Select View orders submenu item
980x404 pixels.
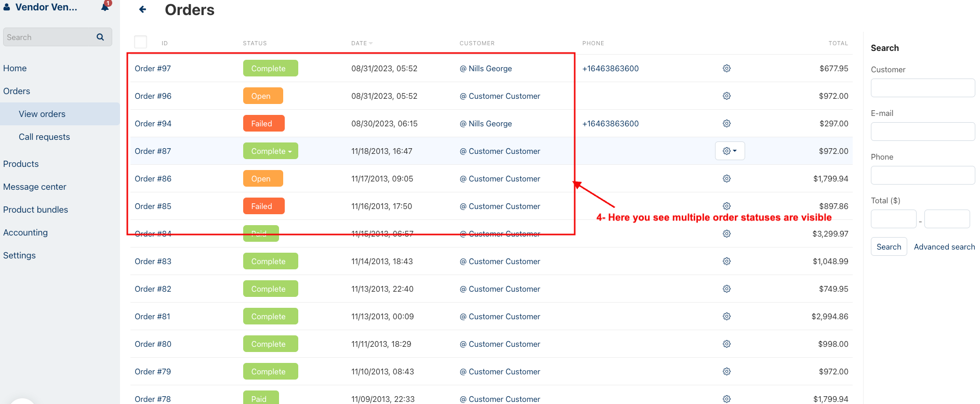pos(42,114)
